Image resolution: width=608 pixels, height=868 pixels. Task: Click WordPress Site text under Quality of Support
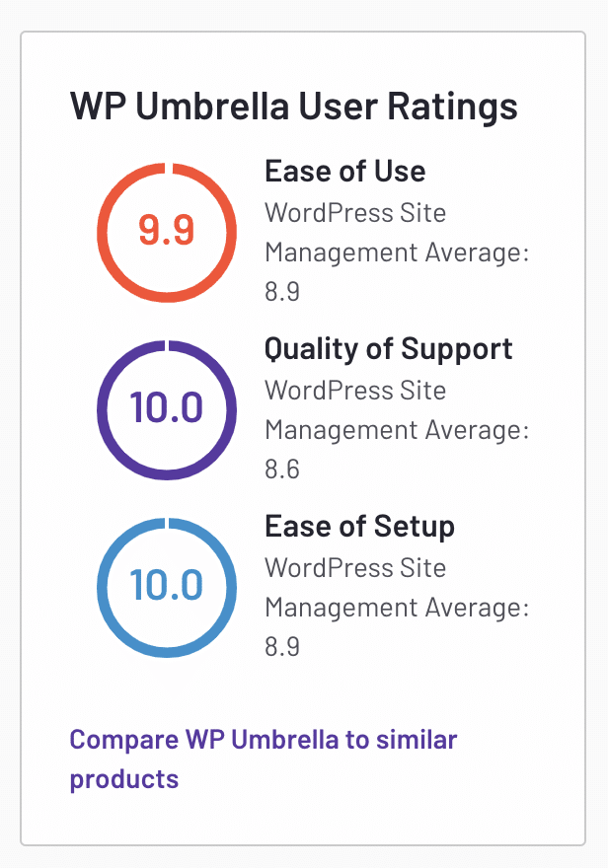point(355,391)
